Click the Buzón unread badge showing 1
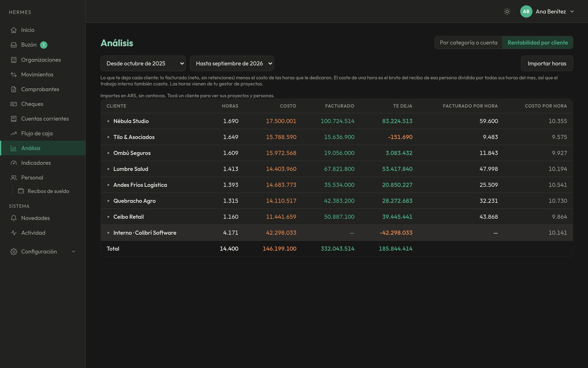 (x=43, y=45)
